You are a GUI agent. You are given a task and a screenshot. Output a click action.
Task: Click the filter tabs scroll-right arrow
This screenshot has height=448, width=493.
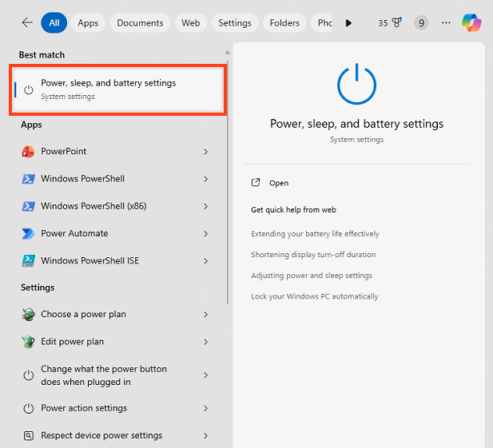[x=348, y=23]
